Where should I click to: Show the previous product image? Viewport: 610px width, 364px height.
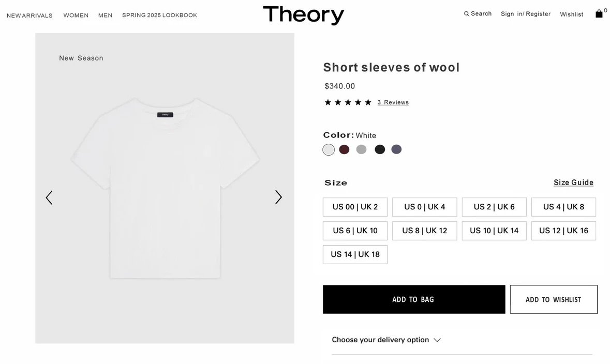[49, 198]
